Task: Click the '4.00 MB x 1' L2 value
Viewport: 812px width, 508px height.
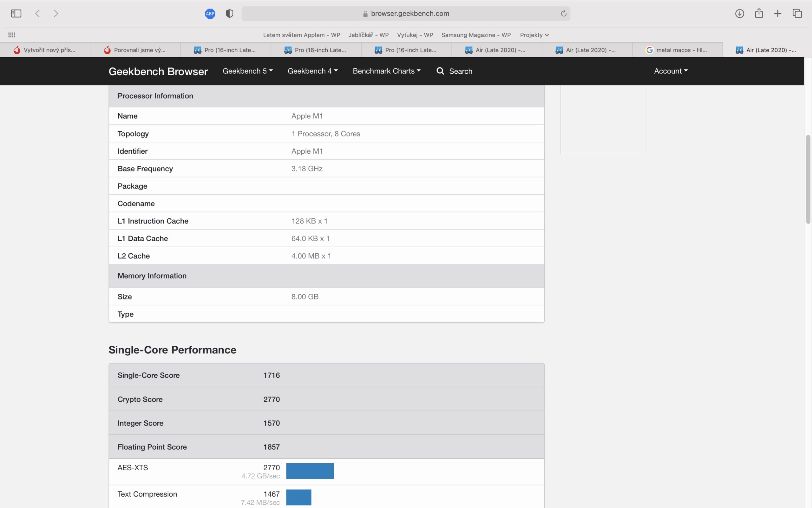Action: (311, 256)
